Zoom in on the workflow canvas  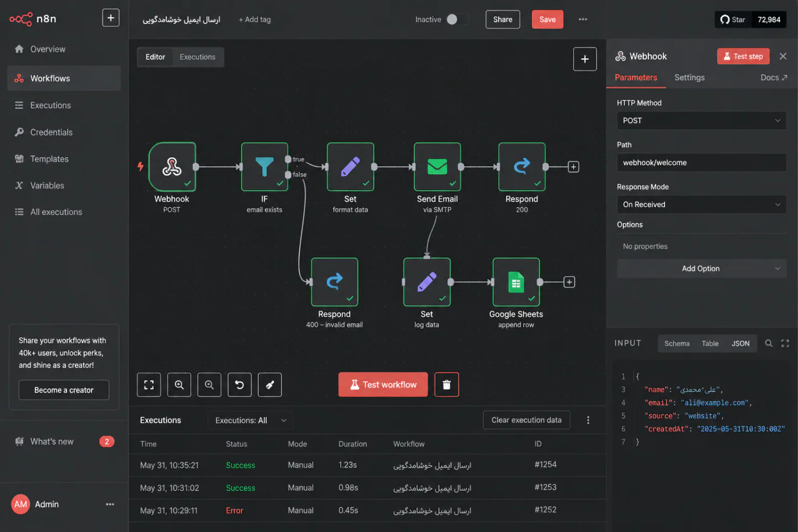point(179,385)
